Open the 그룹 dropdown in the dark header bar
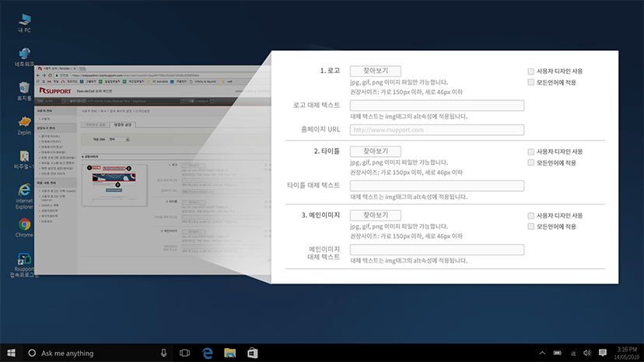The image size is (644, 362). [x=204, y=102]
